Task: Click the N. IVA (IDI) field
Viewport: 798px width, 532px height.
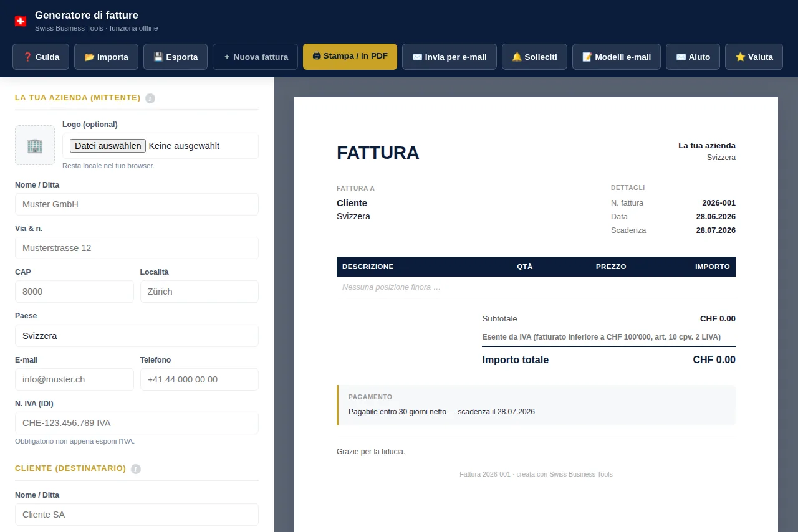Action: tap(137, 423)
